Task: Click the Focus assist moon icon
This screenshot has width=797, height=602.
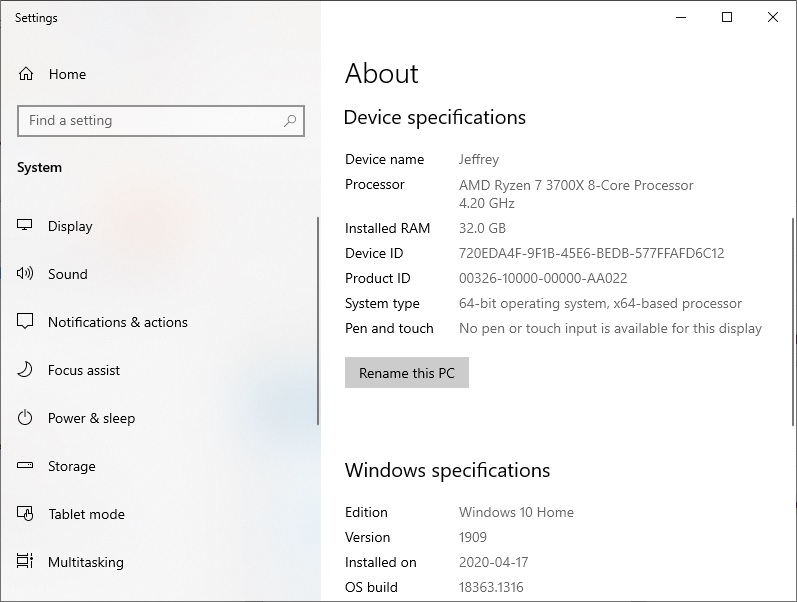Action: (25, 370)
